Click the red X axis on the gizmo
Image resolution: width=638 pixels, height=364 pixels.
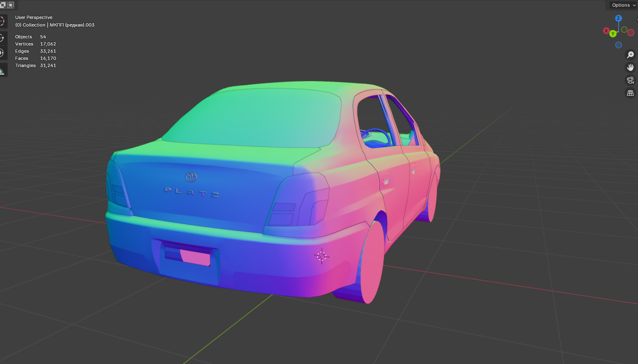click(606, 31)
